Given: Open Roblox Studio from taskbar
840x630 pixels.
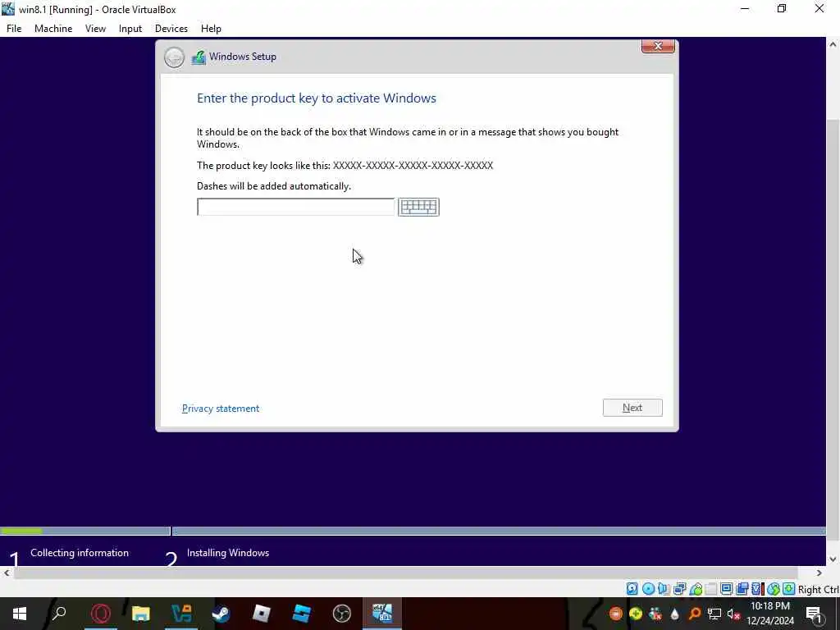Looking at the screenshot, I should pyautogui.click(x=302, y=614).
